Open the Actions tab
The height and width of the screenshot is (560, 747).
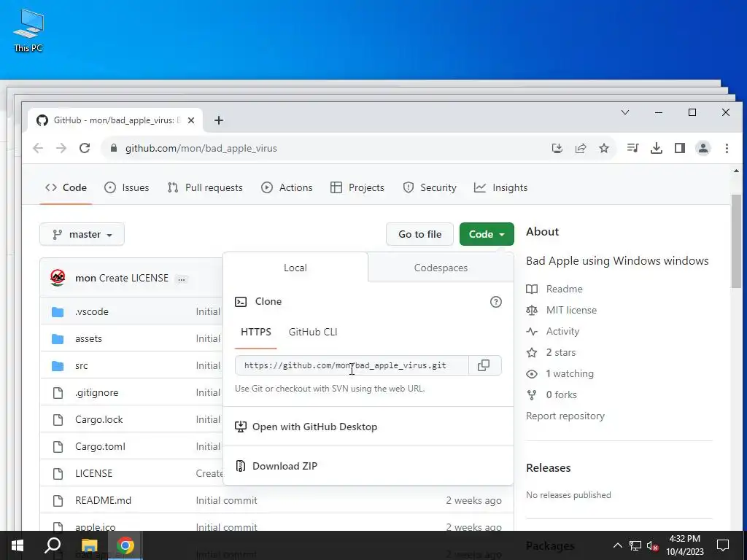287,187
